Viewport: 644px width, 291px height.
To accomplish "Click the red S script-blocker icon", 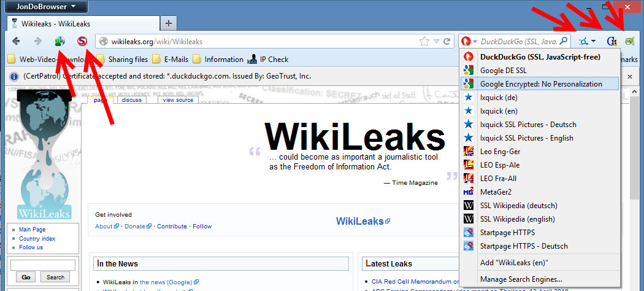I will (83, 41).
